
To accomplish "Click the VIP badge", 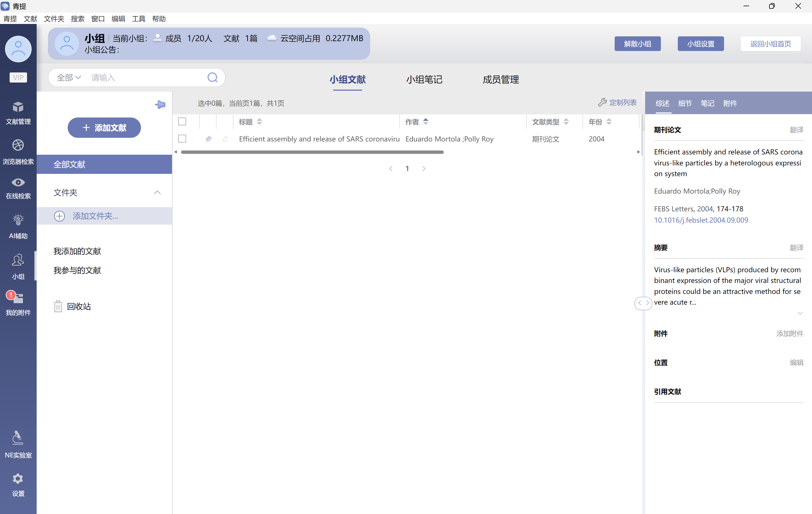I will click(x=18, y=77).
